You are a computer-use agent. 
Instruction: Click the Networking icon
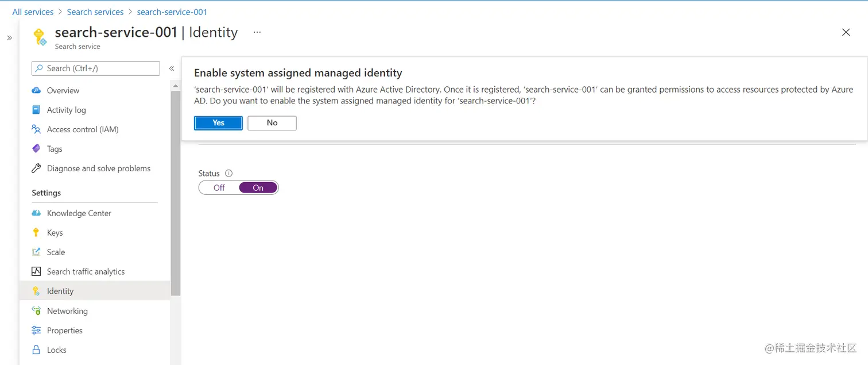(x=36, y=311)
